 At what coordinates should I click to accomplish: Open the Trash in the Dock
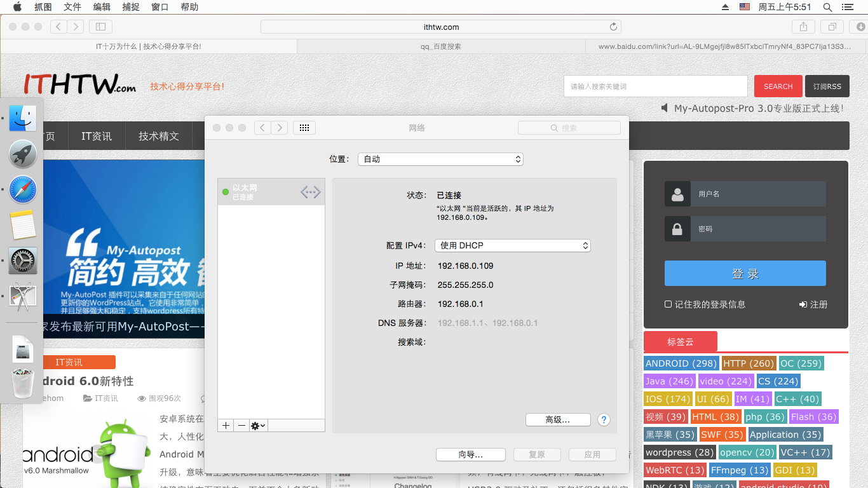click(x=23, y=383)
